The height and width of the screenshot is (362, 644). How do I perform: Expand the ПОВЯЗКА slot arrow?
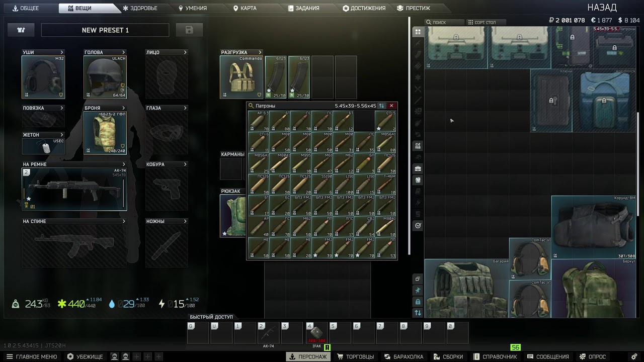tap(62, 108)
